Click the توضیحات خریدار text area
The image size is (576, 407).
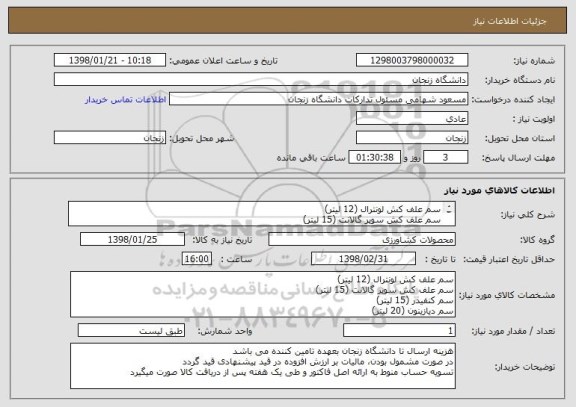click(263, 366)
